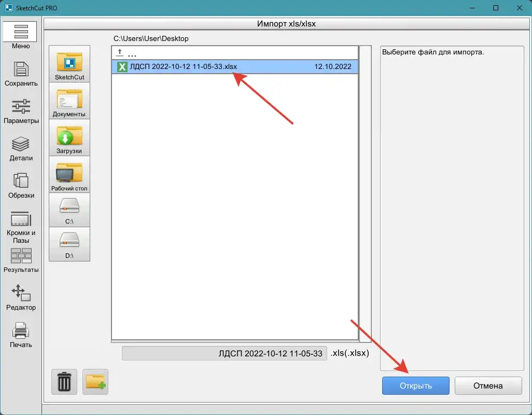The width and height of the screenshot is (532, 415).
Task: Switch to Рабочий стол desktop location
Action: click(x=69, y=175)
